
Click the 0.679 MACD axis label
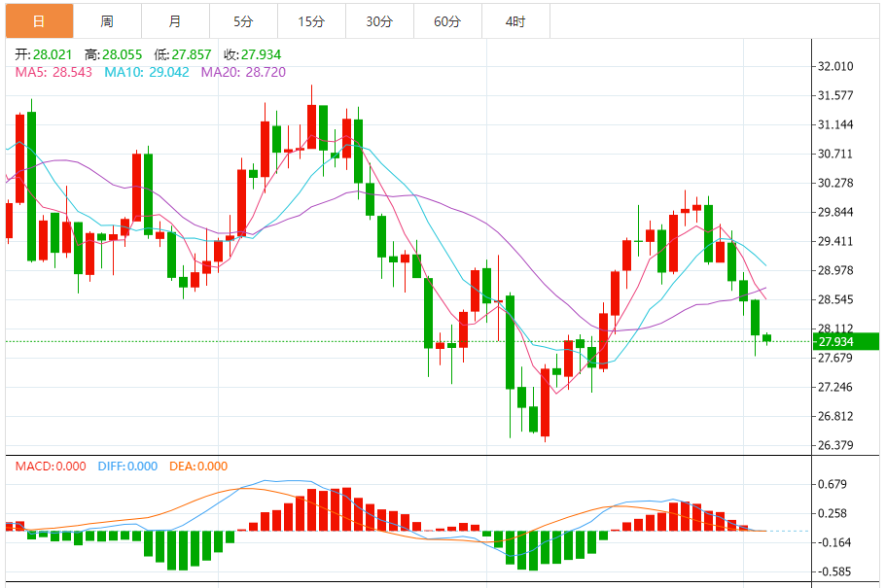833,484
